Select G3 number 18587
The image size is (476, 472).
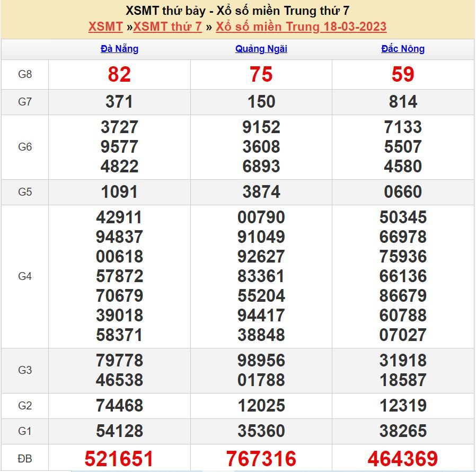click(x=403, y=380)
